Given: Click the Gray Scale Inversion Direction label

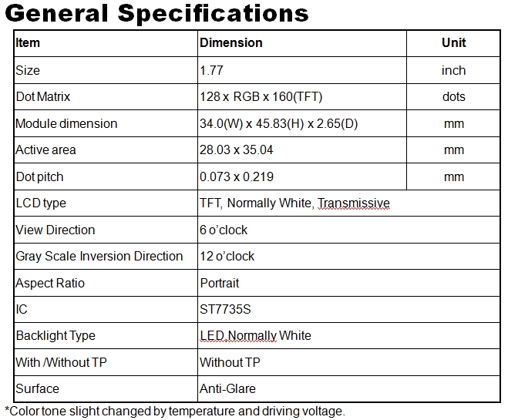Looking at the screenshot, I should 99,256.
